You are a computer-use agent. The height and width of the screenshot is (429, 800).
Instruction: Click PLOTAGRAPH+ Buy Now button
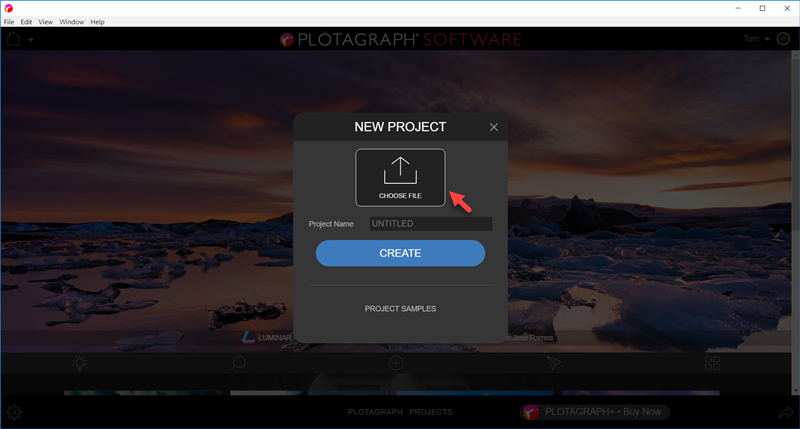pos(595,412)
